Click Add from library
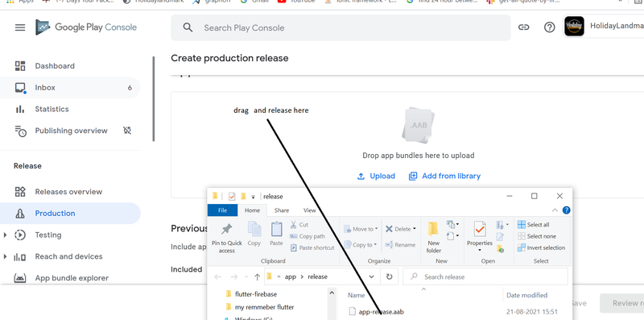This screenshot has height=320, width=644. coord(444,176)
